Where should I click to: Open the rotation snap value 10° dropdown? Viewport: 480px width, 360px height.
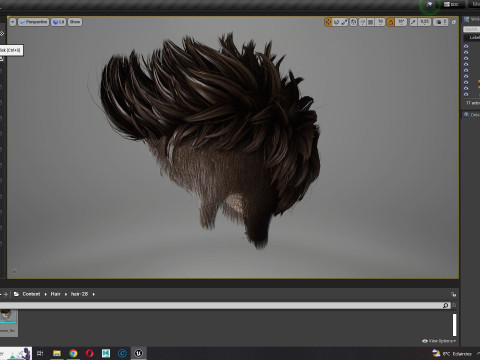point(401,22)
